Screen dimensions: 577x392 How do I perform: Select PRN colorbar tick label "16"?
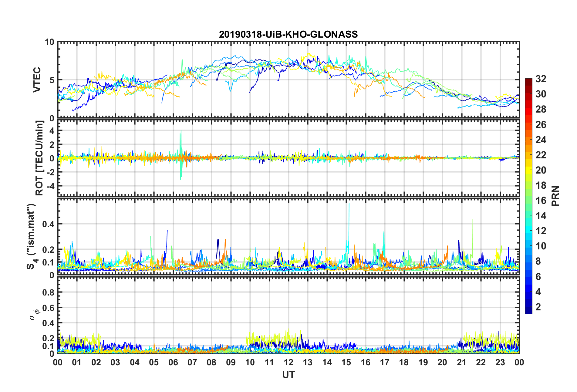coord(541,201)
